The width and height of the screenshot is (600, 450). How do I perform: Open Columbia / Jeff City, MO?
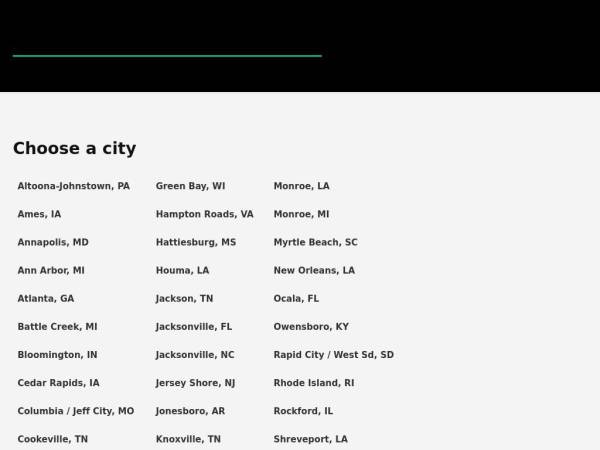point(76,411)
